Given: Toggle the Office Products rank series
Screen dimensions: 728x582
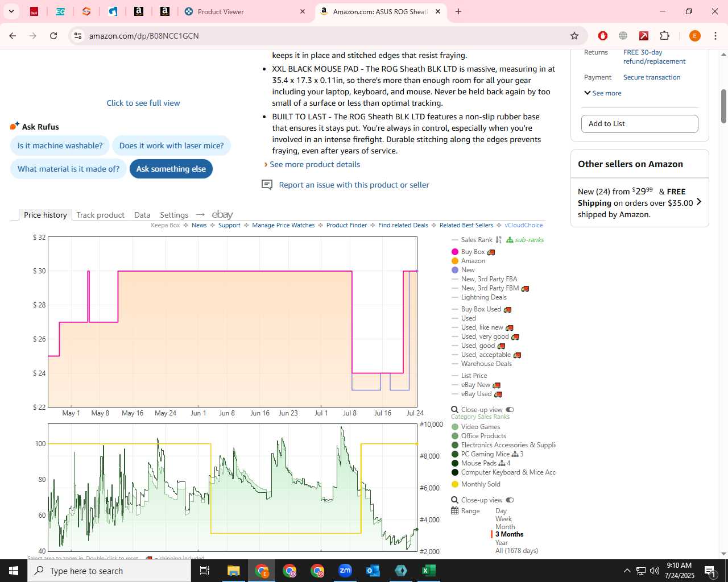Looking at the screenshot, I should (479, 436).
